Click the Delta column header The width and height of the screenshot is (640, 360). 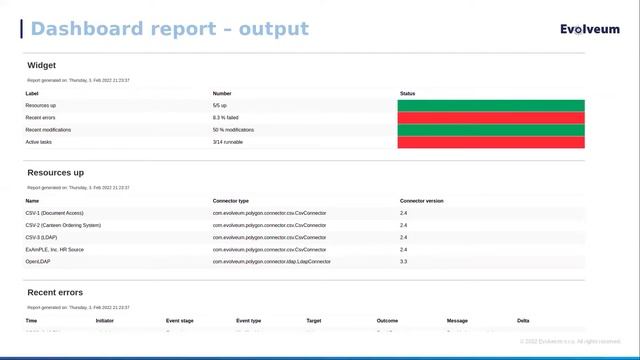pyautogui.click(x=523, y=321)
